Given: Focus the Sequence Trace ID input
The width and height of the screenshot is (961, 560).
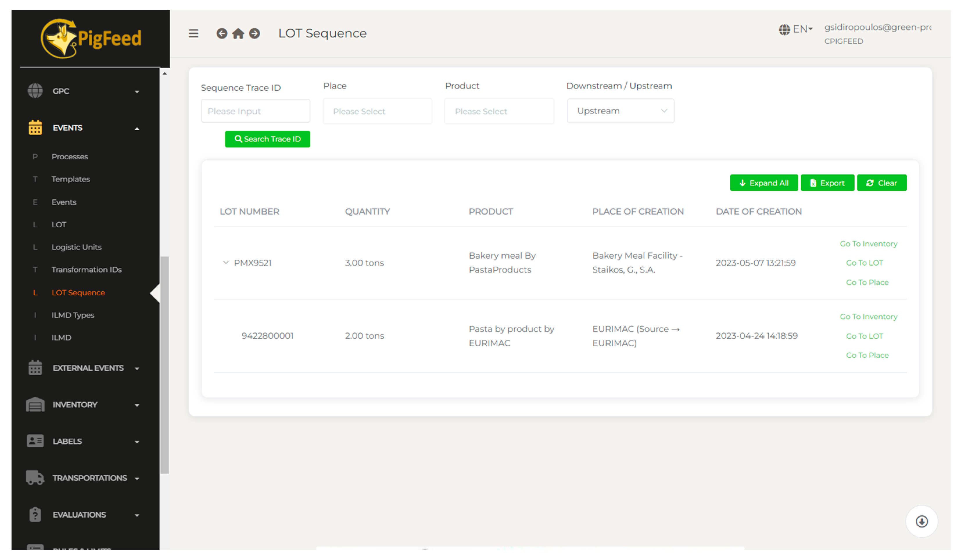Looking at the screenshot, I should point(255,111).
